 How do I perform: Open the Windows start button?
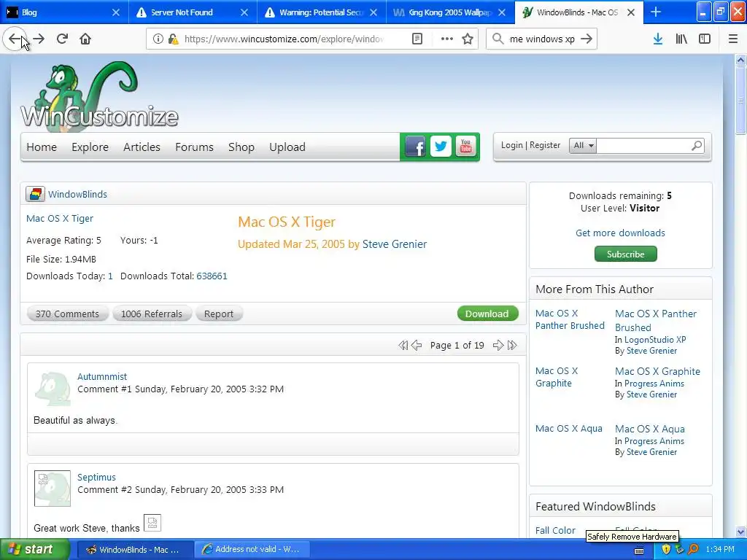click(34, 549)
